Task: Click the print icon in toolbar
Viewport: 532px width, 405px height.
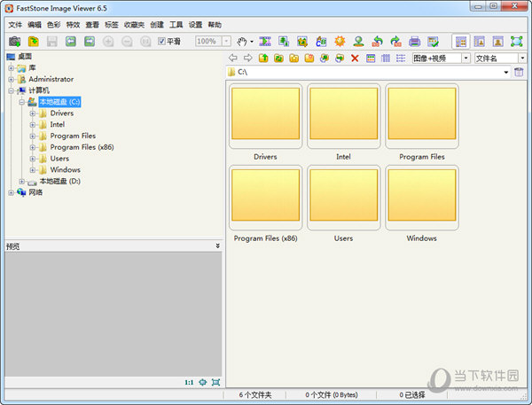Action: (x=415, y=42)
